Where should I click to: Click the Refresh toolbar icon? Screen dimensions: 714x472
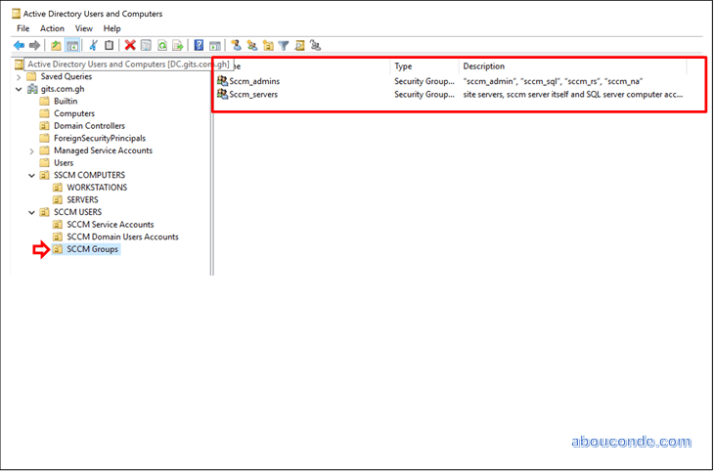(x=162, y=45)
